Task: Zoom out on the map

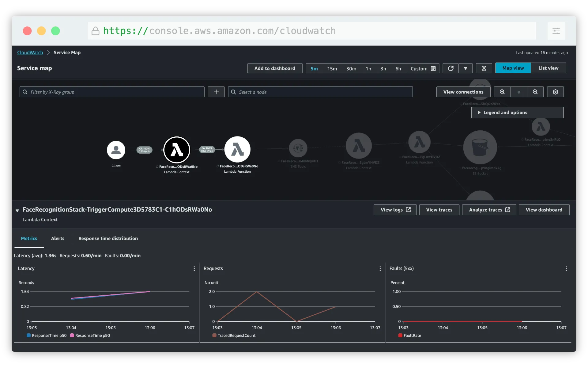Action: [535, 92]
